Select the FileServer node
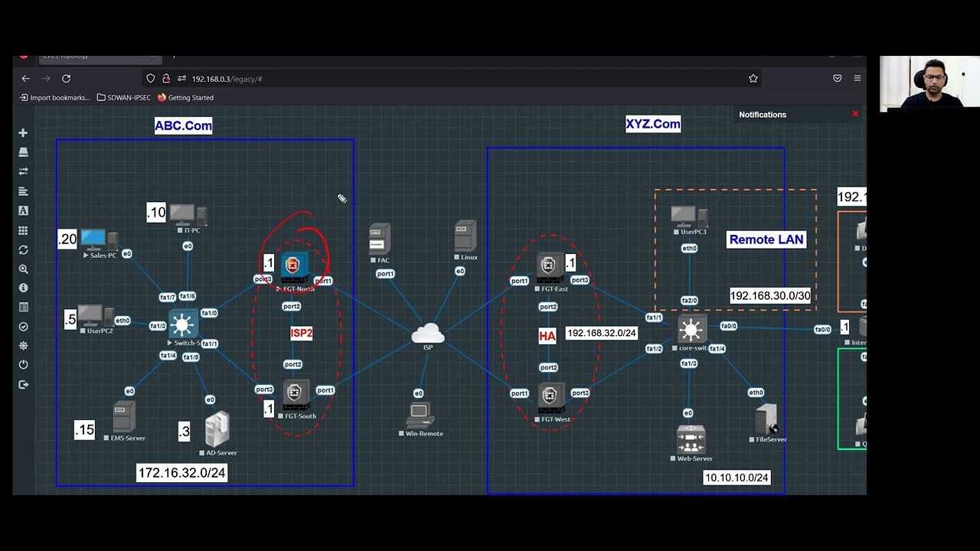Screen dimensions: 980x551 pos(766,419)
